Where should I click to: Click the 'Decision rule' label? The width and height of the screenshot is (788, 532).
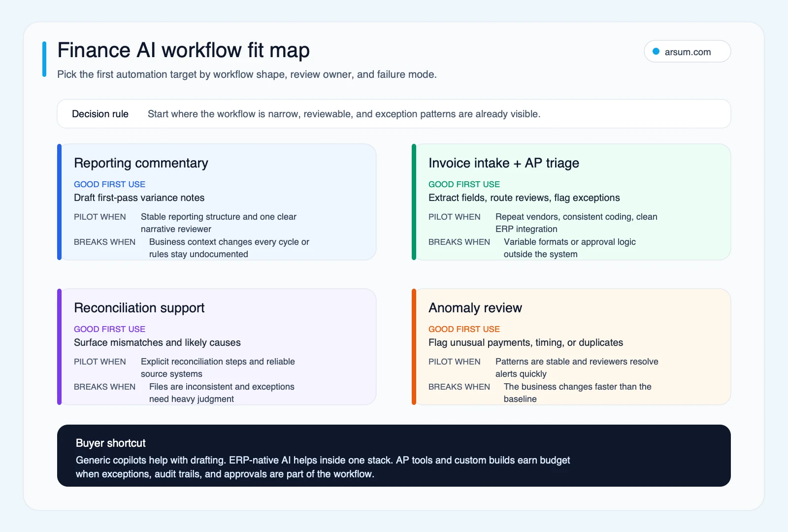coord(100,114)
